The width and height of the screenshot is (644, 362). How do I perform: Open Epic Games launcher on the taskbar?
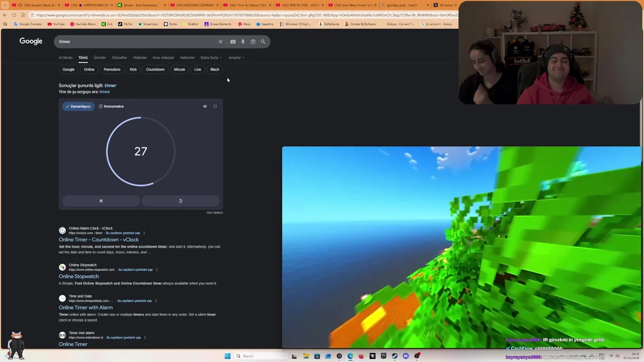pos(383,356)
